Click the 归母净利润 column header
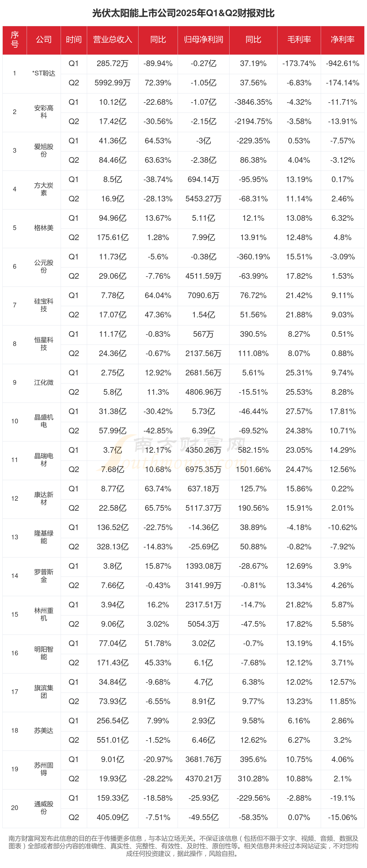This screenshot has width=367, height=868. click(x=203, y=40)
